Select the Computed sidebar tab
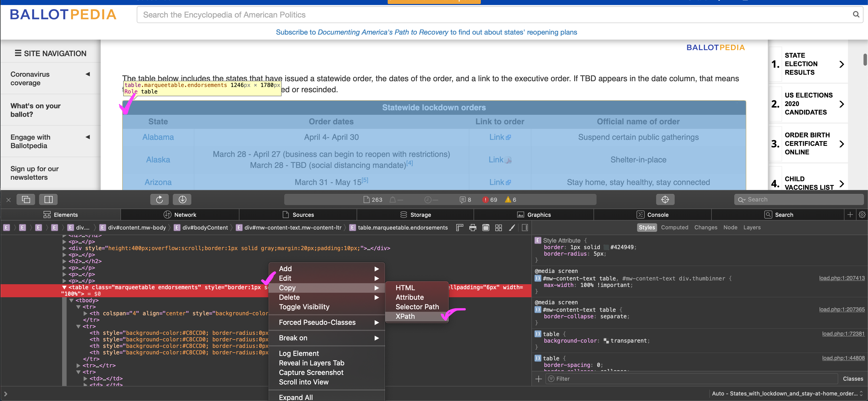Image resolution: width=868 pixels, height=401 pixels. [674, 228]
